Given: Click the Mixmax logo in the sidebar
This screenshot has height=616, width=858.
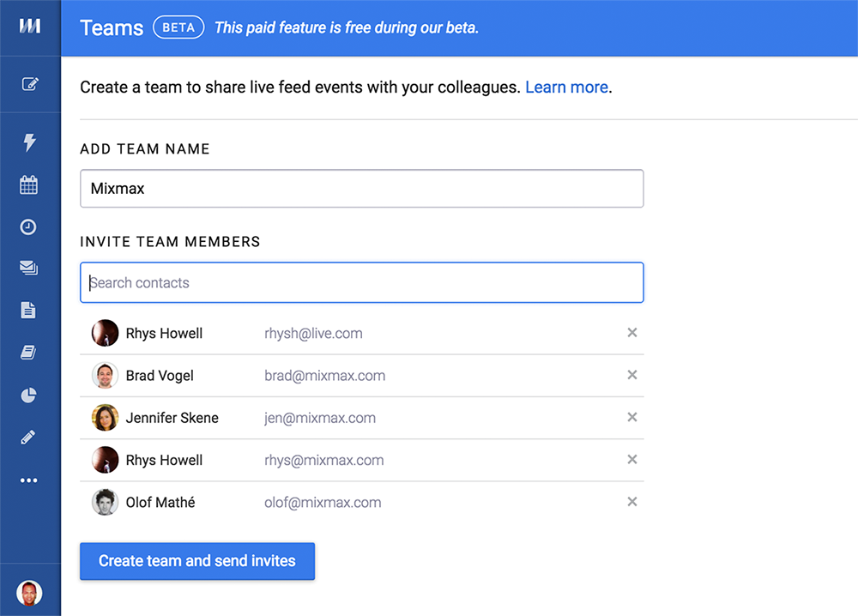Looking at the screenshot, I should click(x=29, y=26).
